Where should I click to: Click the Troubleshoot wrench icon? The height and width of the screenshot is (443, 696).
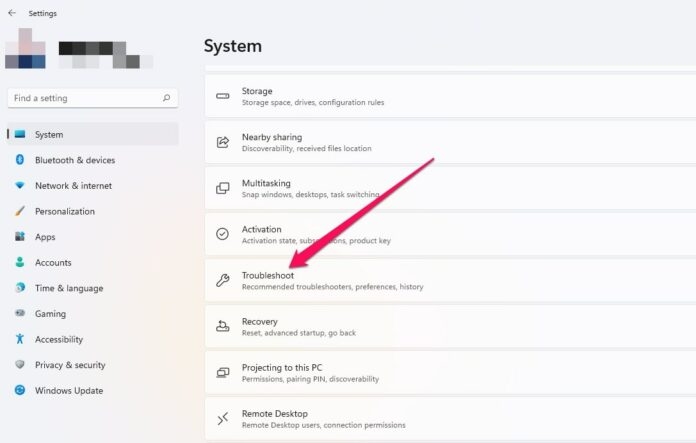click(223, 281)
